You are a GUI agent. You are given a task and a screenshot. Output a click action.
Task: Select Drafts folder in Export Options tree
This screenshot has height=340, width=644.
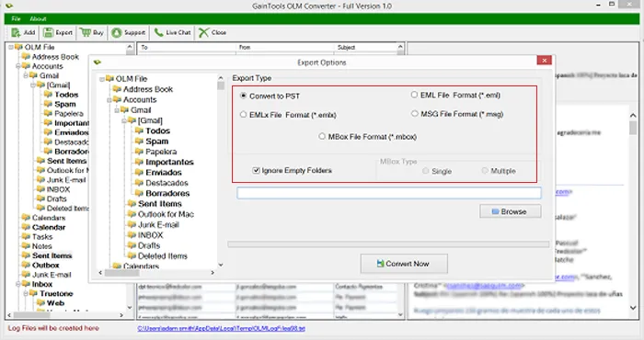(149, 245)
